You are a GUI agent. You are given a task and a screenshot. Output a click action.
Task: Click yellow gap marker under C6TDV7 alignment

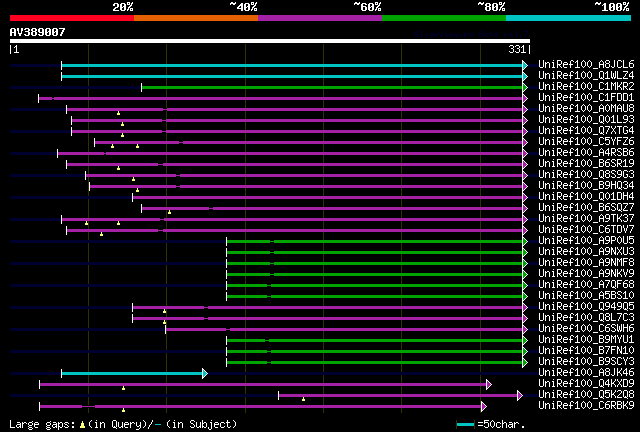(x=101, y=234)
